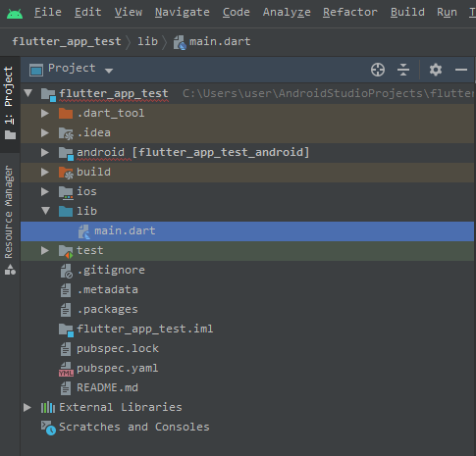Click the ios folder icon

tap(66, 192)
